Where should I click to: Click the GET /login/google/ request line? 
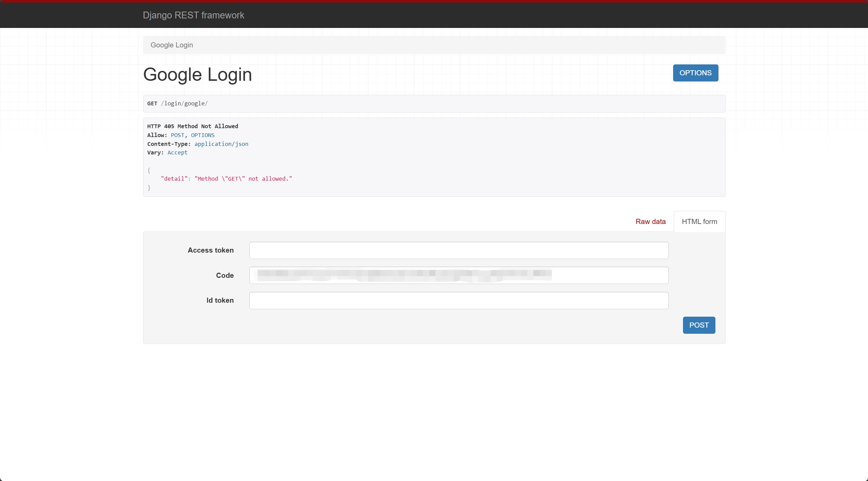[x=177, y=104]
